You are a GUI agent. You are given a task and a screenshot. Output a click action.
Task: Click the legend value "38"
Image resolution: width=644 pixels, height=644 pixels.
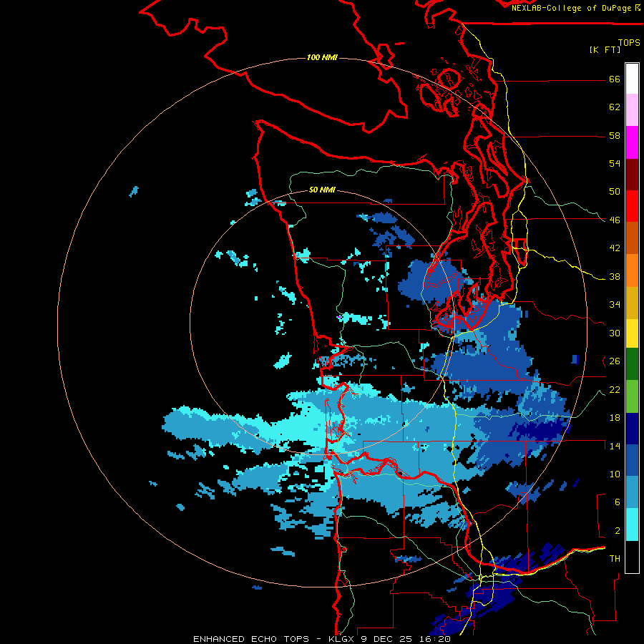pyautogui.click(x=615, y=276)
